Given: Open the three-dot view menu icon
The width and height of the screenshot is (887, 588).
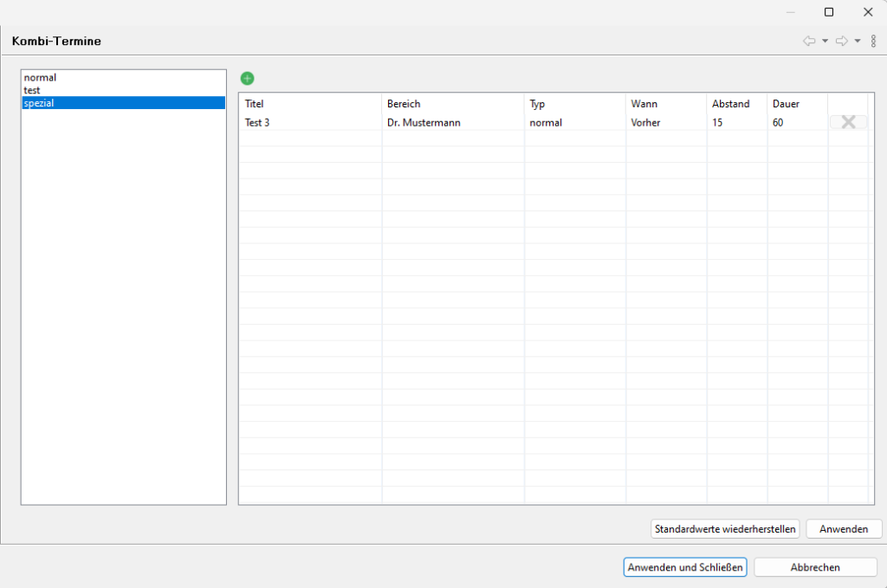Looking at the screenshot, I should tap(873, 41).
